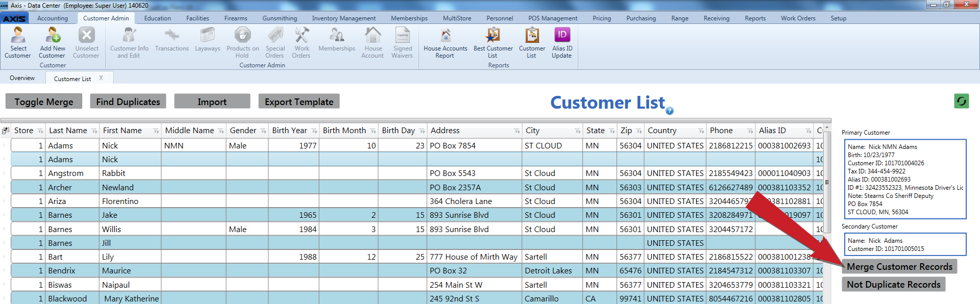Click Not Duplicate Records

(x=894, y=284)
